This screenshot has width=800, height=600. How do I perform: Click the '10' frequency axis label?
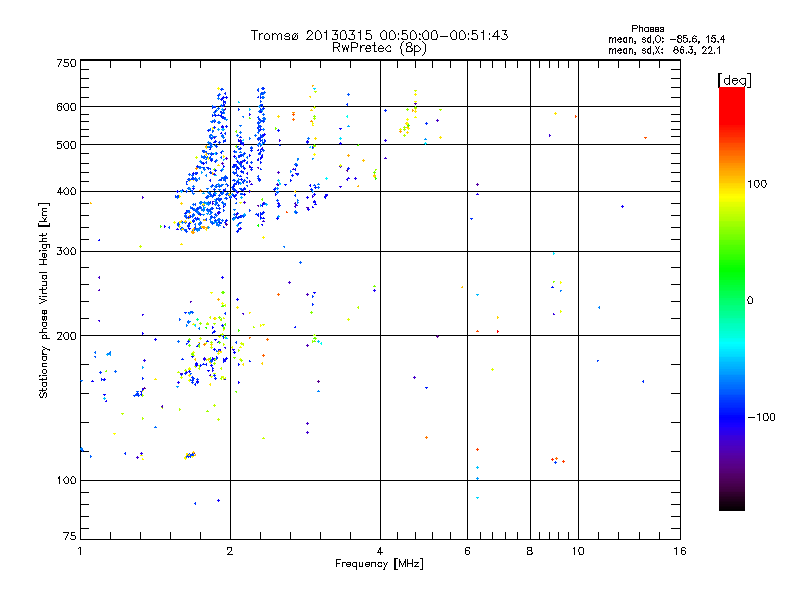(578, 551)
